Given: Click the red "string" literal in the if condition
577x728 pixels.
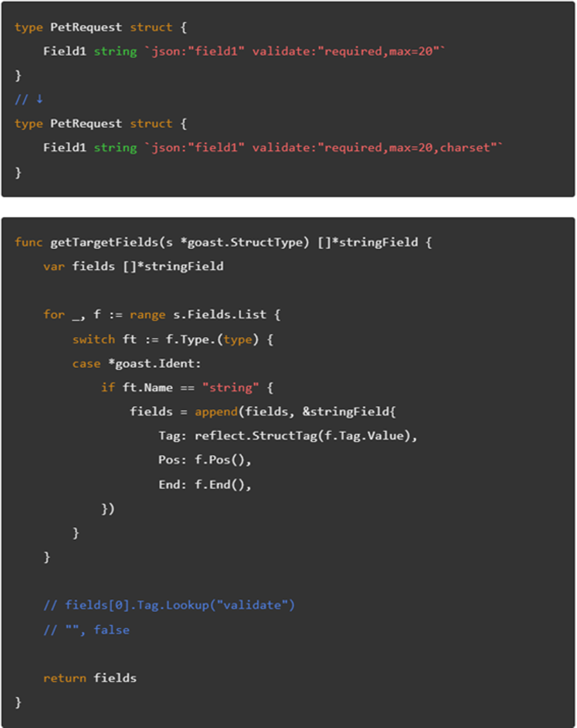Looking at the screenshot, I should point(230,388).
